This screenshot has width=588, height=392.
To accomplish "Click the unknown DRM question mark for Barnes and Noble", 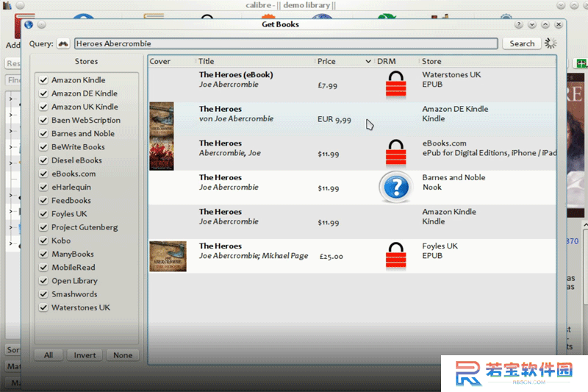I will tap(396, 187).
